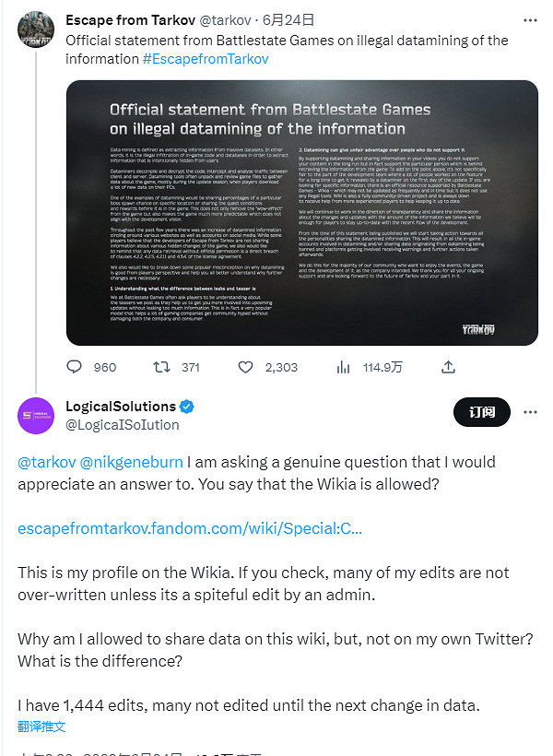Image resolution: width=553 pixels, height=756 pixels.
Task: Open the LogicalSolutions purple profile avatar
Action: click(x=37, y=416)
